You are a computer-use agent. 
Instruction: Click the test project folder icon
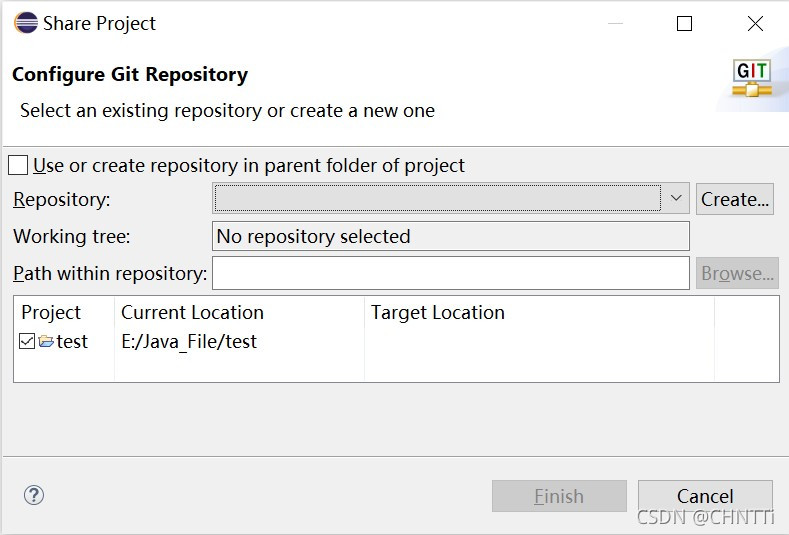[x=46, y=341]
